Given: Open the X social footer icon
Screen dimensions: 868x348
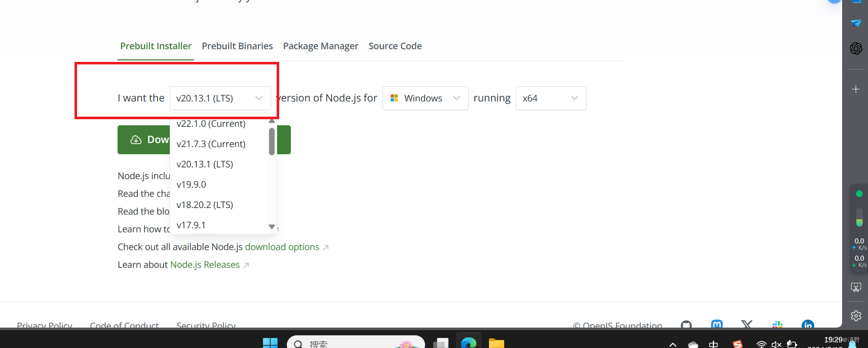Looking at the screenshot, I should click(x=747, y=324).
